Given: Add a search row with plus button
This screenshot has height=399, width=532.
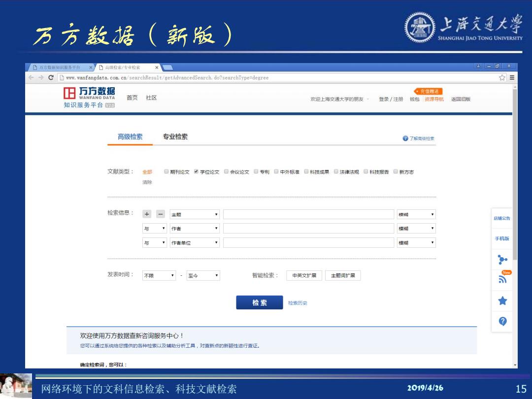Looking at the screenshot, I should coord(147,214).
